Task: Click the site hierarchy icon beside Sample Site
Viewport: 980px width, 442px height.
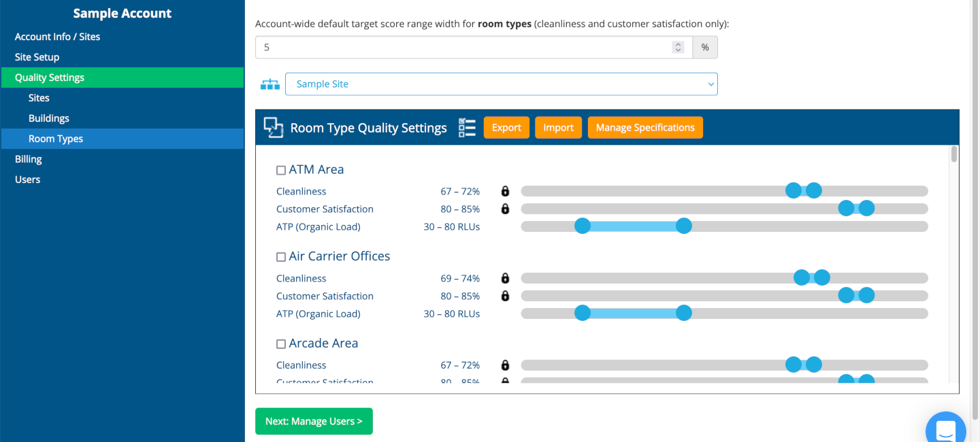Action: point(270,84)
